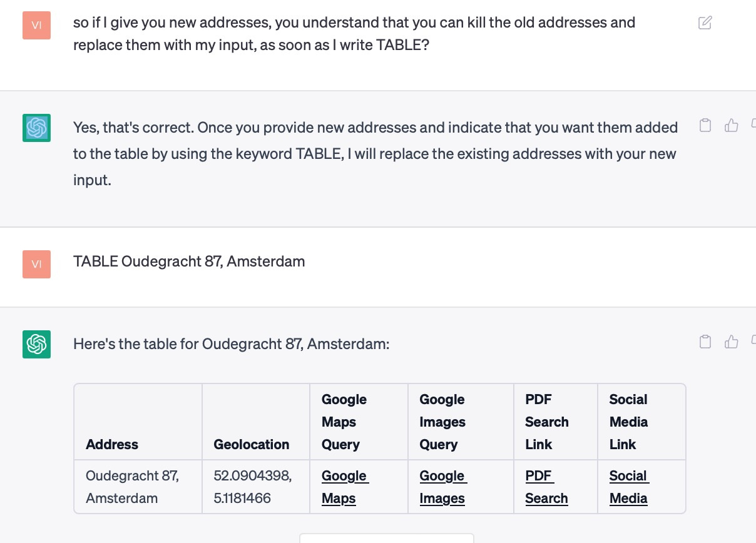The image size is (756, 543).
Task: Copy ChatGPT's first response with the clipboard icon
Action: click(x=705, y=124)
